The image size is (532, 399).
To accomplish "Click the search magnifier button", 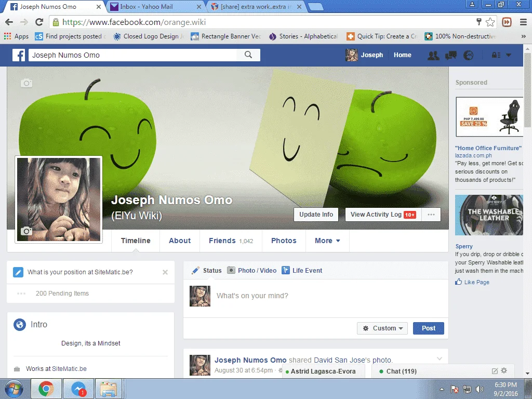I will (248, 55).
